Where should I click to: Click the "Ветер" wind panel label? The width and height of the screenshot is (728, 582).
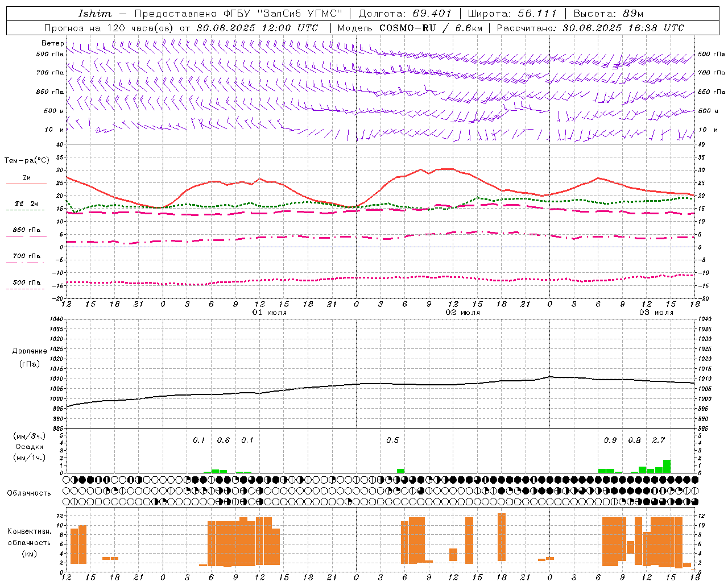click(x=53, y=43)
